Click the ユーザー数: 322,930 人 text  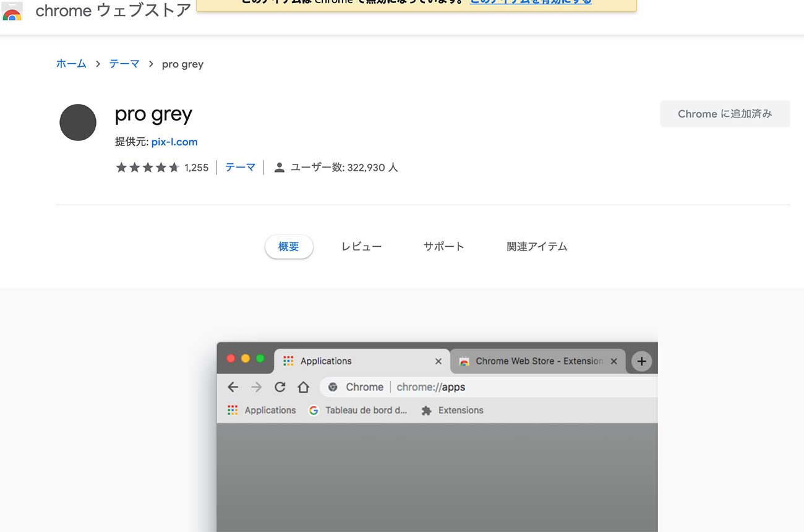click(x=344, y=168)
